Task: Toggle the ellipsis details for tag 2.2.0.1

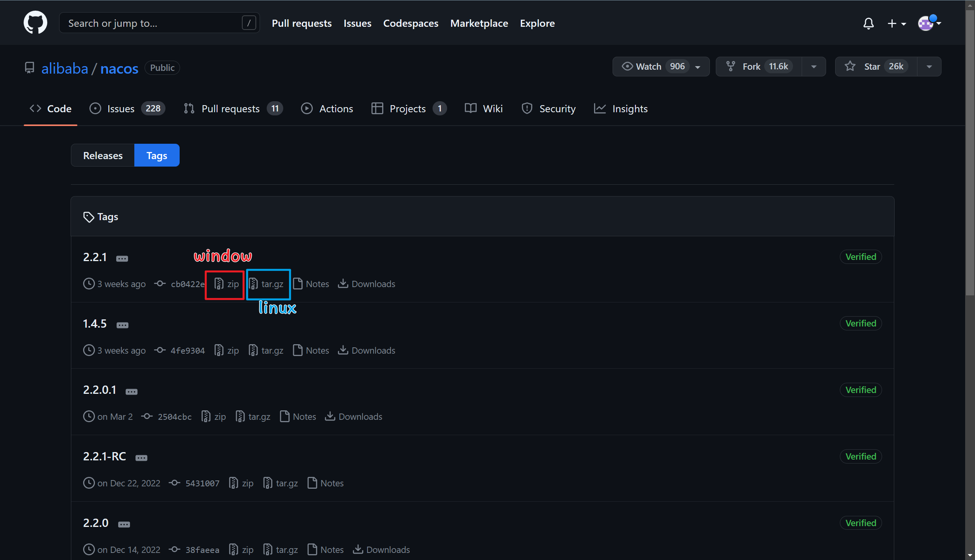Action: pyautogui.click(x=131, y=391)
